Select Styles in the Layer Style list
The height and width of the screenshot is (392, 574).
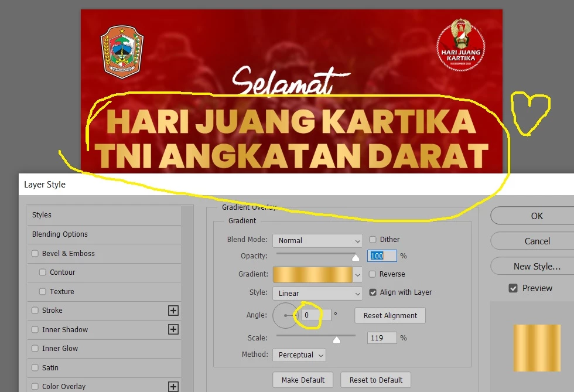click(104, 215)
